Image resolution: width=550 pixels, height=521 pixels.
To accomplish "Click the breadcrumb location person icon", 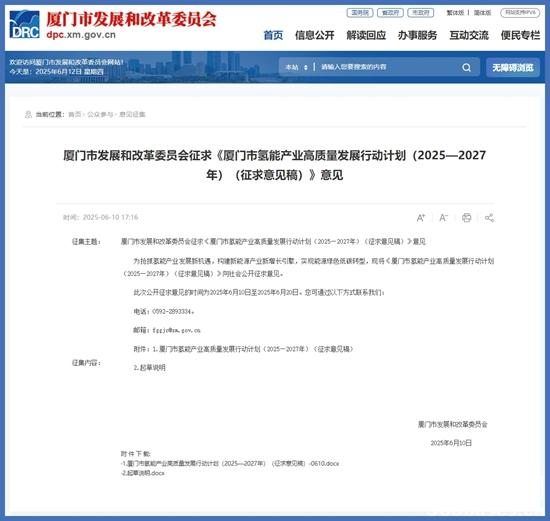I will pos(28,114).
